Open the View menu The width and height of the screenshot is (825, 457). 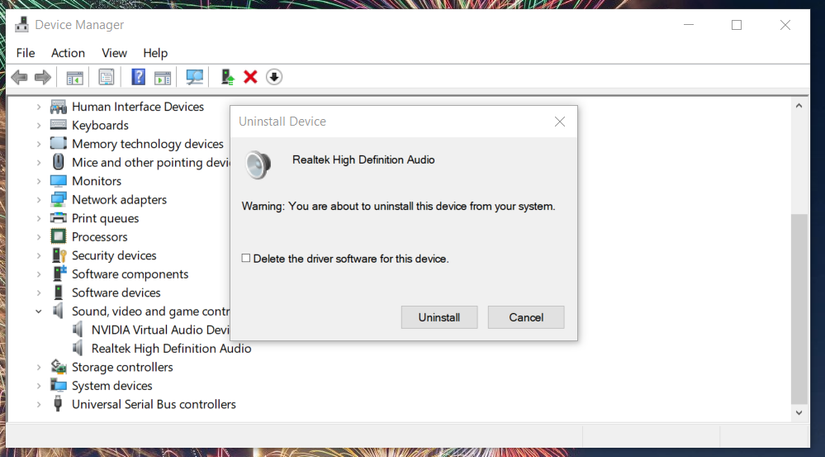pos(114,53)
